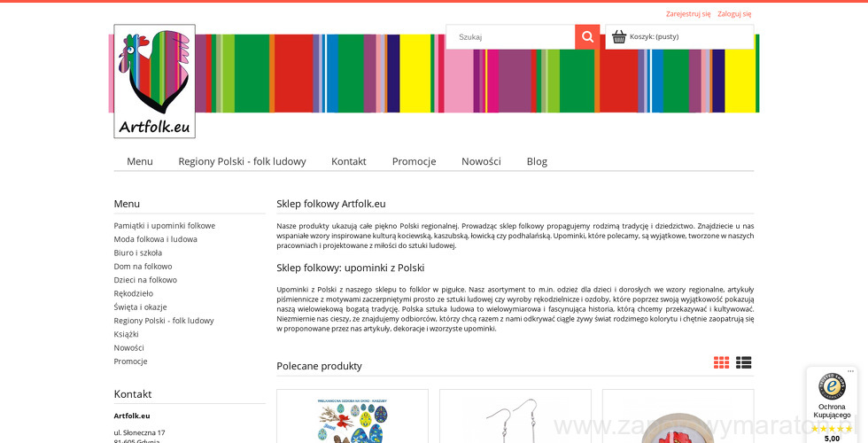Open the earrings product thumbnail
This screenshot has height=443, width=868.
[515, 418]
